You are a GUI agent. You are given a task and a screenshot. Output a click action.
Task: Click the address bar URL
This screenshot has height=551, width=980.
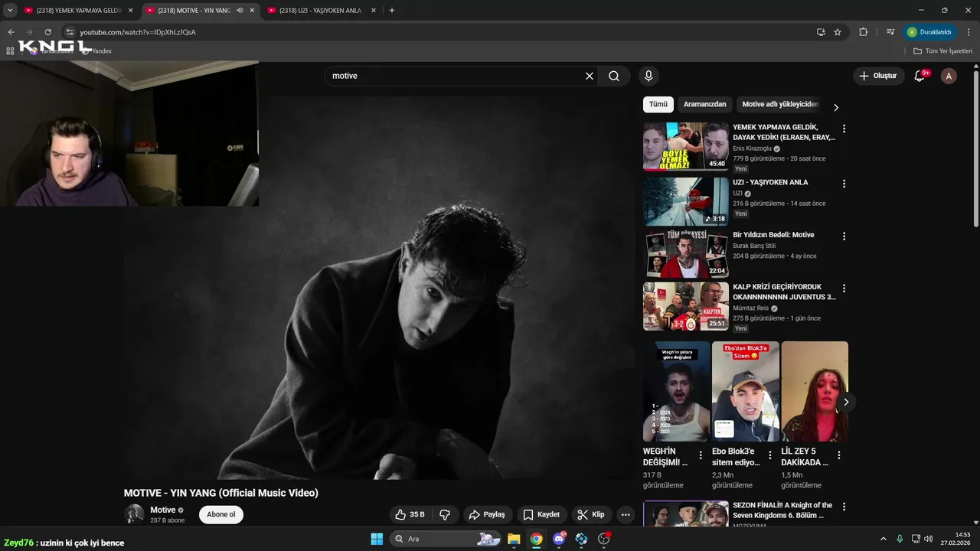[138, 32]
